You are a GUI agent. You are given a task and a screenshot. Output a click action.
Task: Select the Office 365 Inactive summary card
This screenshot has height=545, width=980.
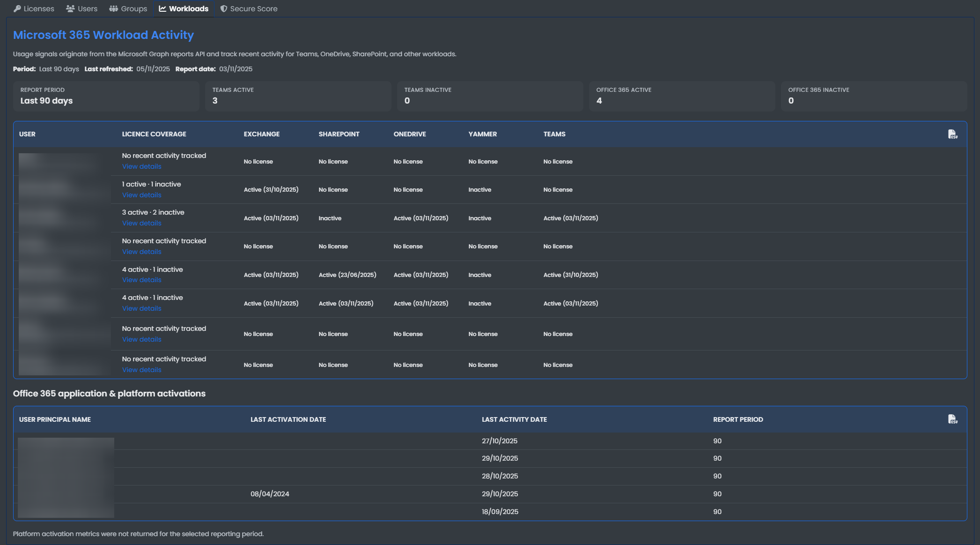point(874,96)
